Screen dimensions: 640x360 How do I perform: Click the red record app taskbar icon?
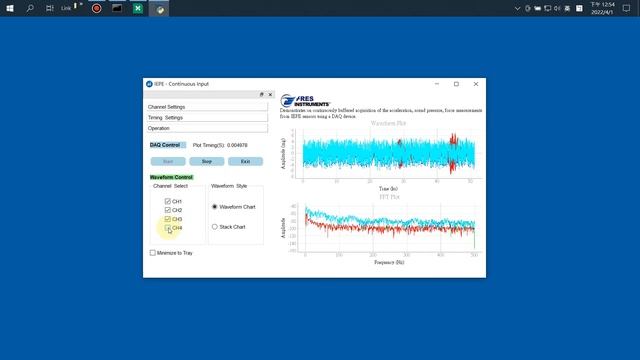(x=97, y=8)
